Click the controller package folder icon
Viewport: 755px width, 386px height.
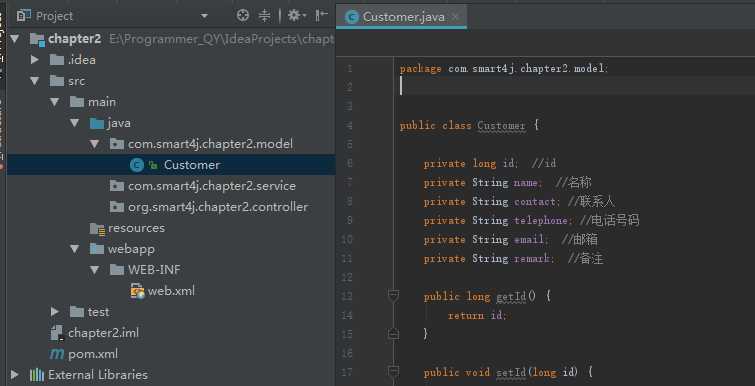click(x=117, y=207)
